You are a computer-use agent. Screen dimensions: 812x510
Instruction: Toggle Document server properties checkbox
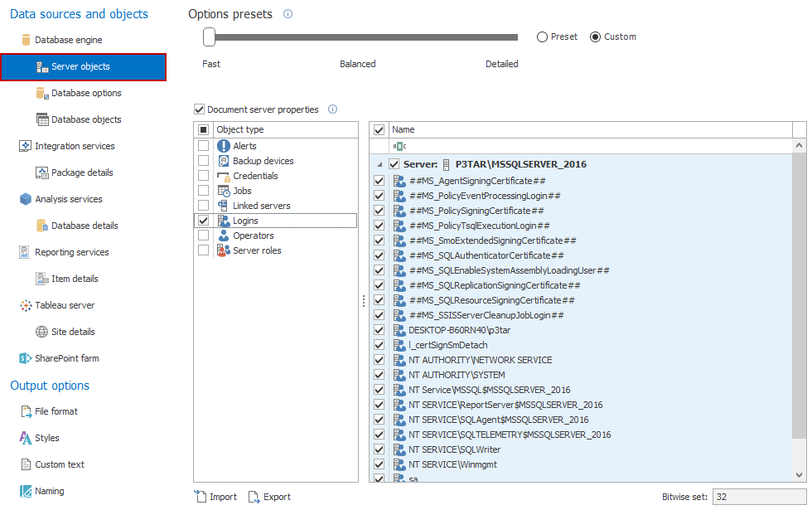(x=200, y=109)
